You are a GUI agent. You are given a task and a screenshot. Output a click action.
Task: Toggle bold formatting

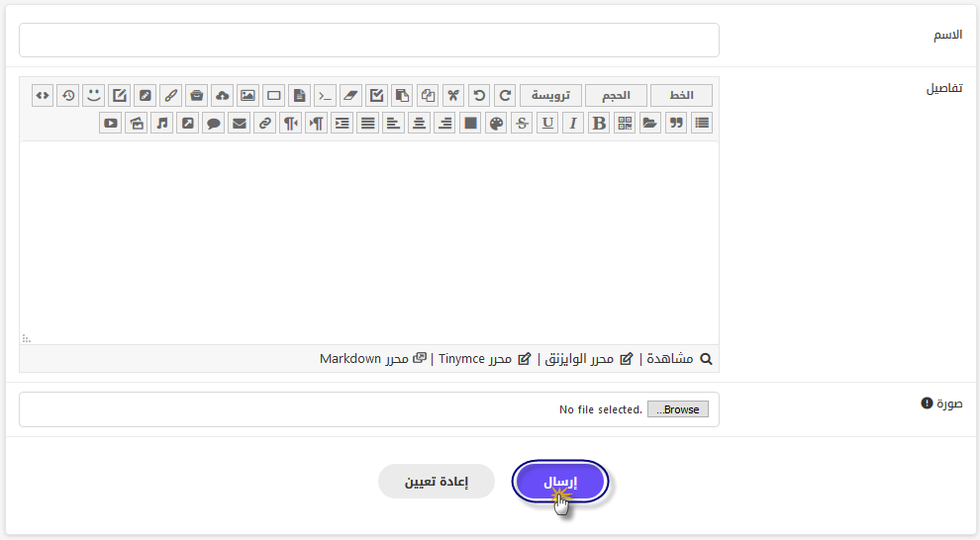[x=599, y=123]
